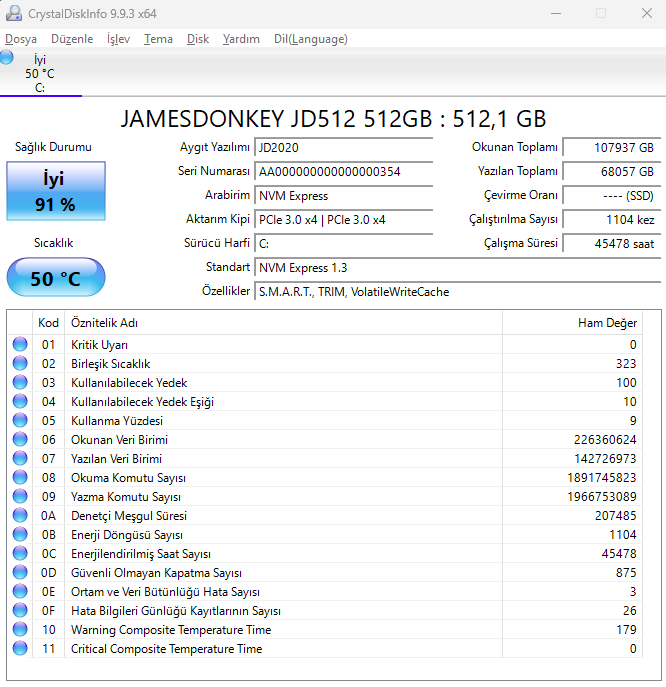Click status orb for Okunan Veri Birimi row
Screen dimensions: 666x687
[x=20, y=439]
